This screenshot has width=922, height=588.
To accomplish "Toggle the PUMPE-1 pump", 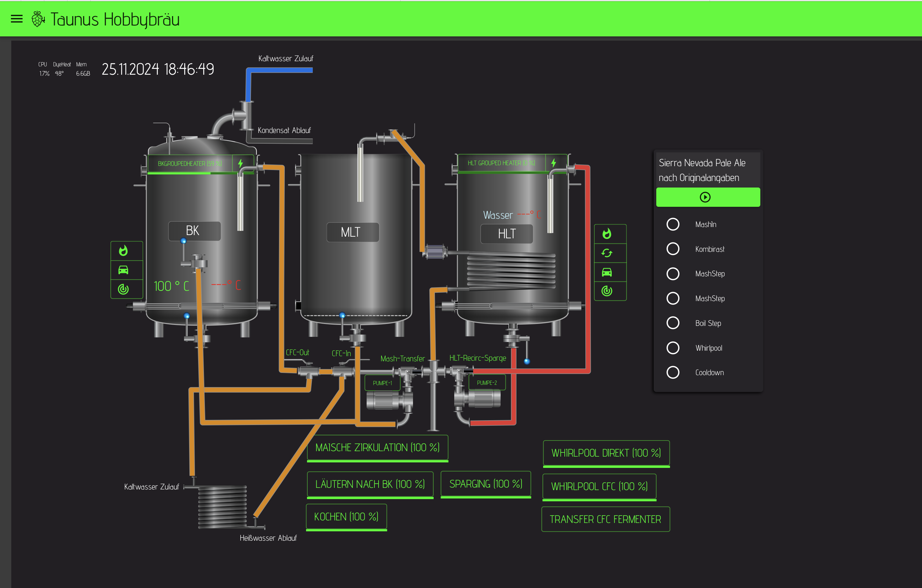I will click(x=382, y=383).
